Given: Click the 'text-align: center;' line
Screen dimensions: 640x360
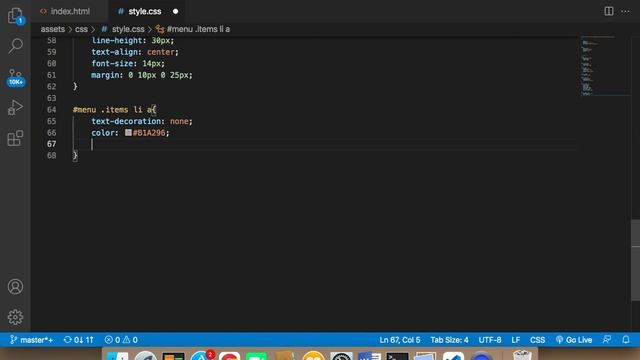Looking at the screenshot, I should (x=135, y=52).
